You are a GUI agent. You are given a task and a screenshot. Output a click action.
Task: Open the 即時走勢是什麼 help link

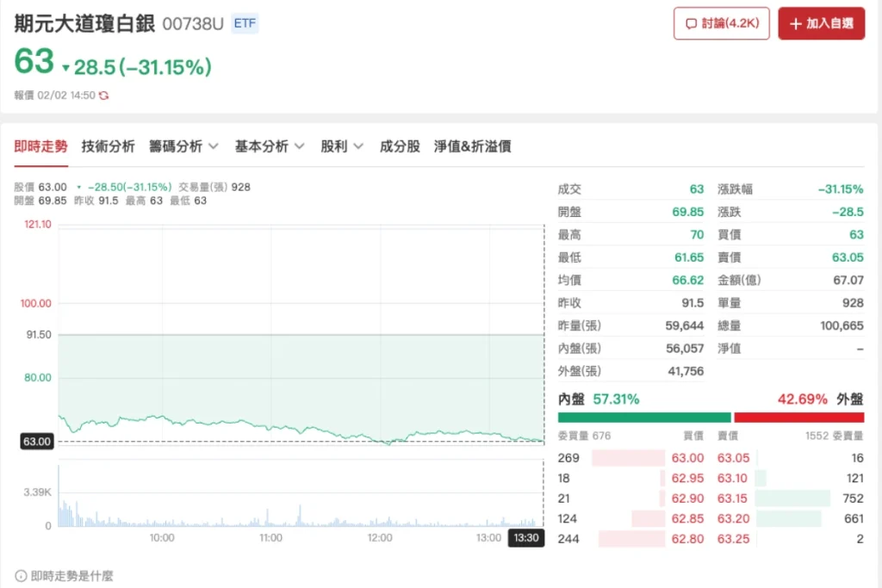pyautogui.click(x=72, y=576)
